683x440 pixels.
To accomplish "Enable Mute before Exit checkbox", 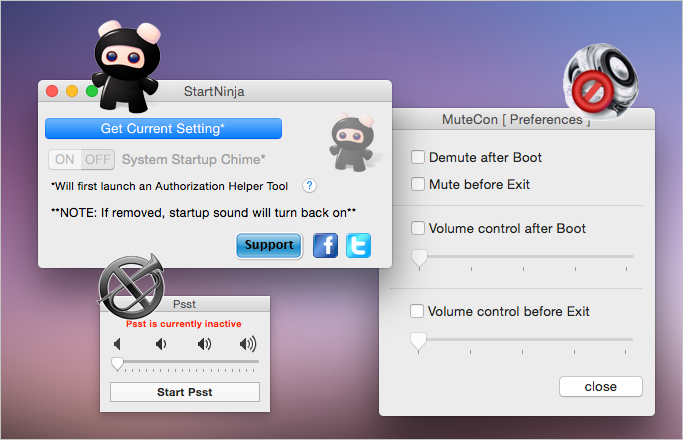I will pyautogui.click(x=418, y=184).
